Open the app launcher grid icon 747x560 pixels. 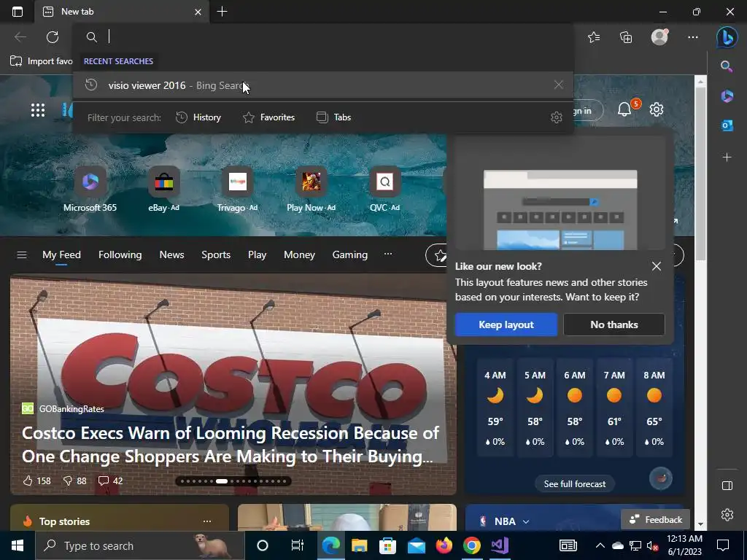[38, 110]
